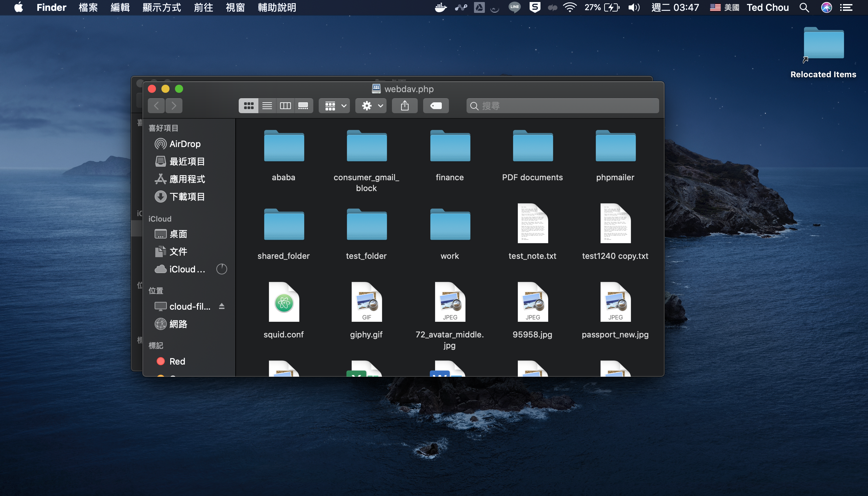This screenshot has width=868, height=496.
Task: Click the Edit Tags toolbar icon
Action: [436, 106]
